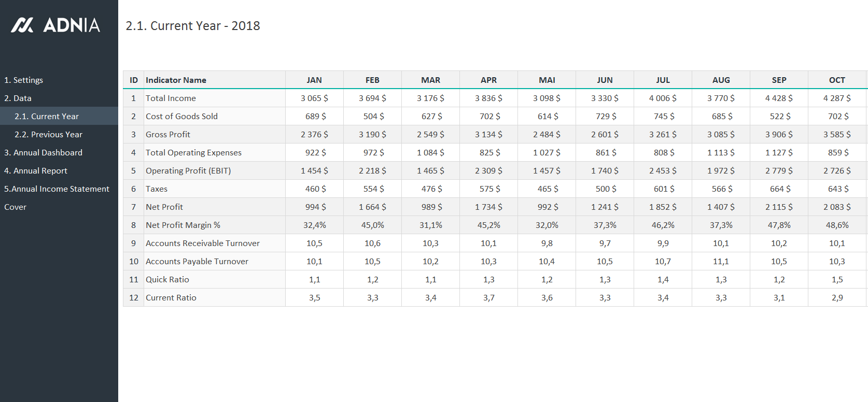The width and height of the screenshot is (868, 402).
Task: Go to the Cover page
Action: tap(16, 207)
